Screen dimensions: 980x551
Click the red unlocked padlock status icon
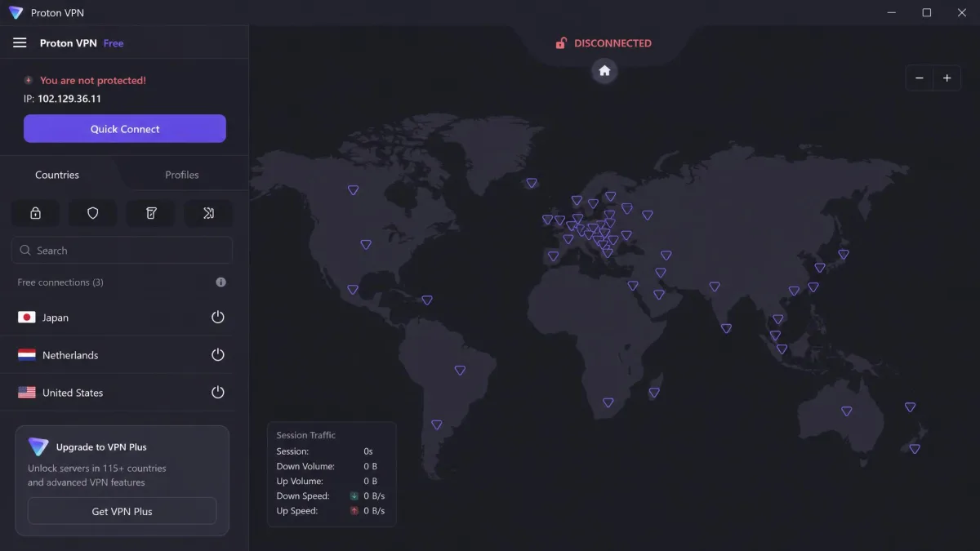[x=561, y=43]
